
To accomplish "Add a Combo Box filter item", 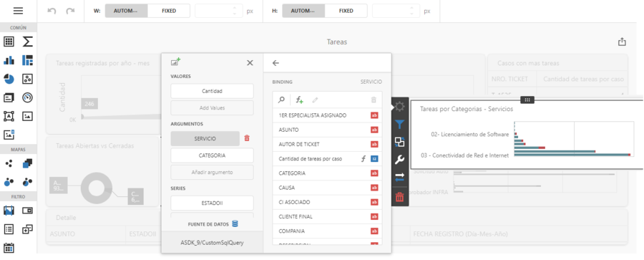I will tap(27, 211).
